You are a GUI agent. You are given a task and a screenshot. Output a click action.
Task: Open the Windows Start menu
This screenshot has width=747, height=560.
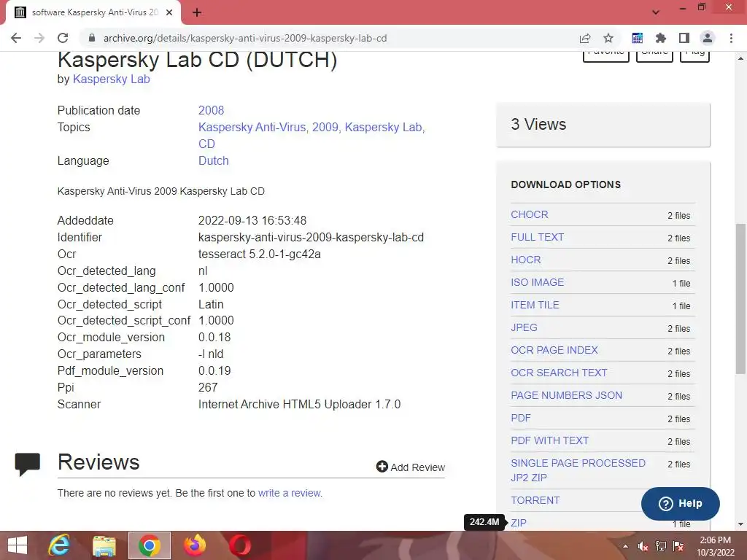pyautogui.click(x=18, y=545)
